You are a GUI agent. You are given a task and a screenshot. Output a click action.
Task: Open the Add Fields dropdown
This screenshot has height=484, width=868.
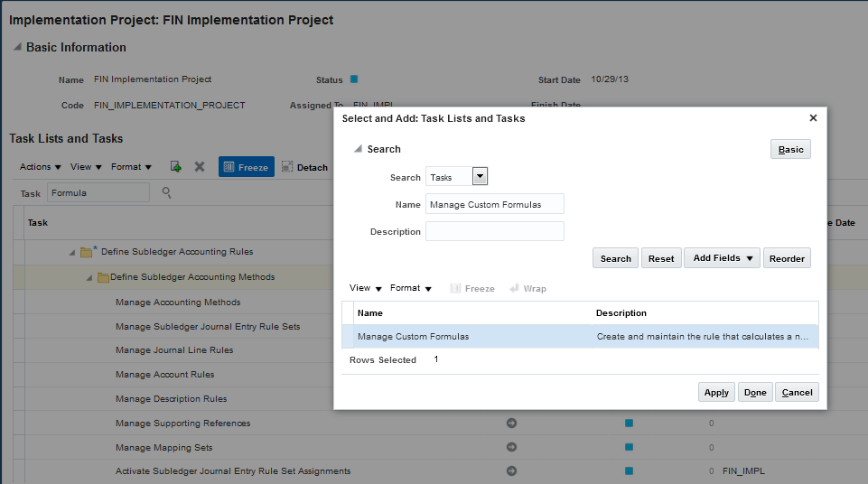(723, 258)
